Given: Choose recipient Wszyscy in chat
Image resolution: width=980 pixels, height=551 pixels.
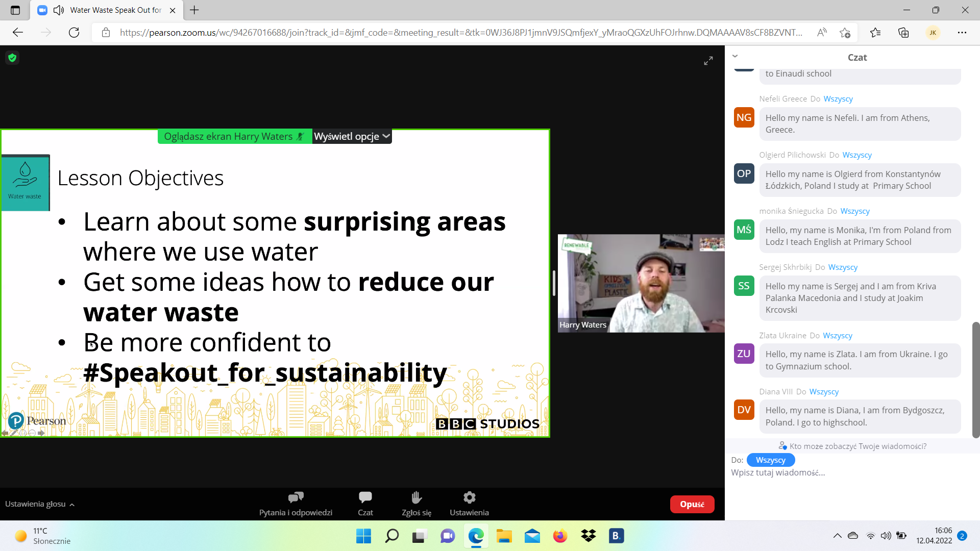Looking at the screenshot, I should 770,460.
